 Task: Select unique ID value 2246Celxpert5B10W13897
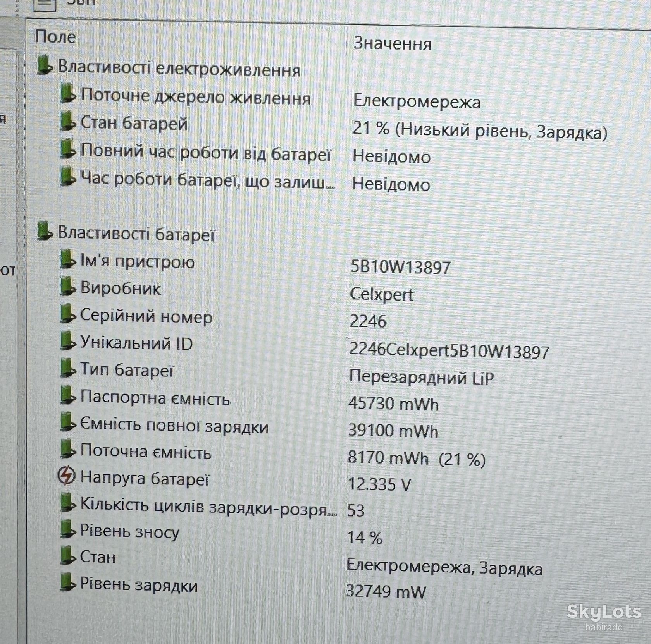pyautogui.click(x=449, y=351)
